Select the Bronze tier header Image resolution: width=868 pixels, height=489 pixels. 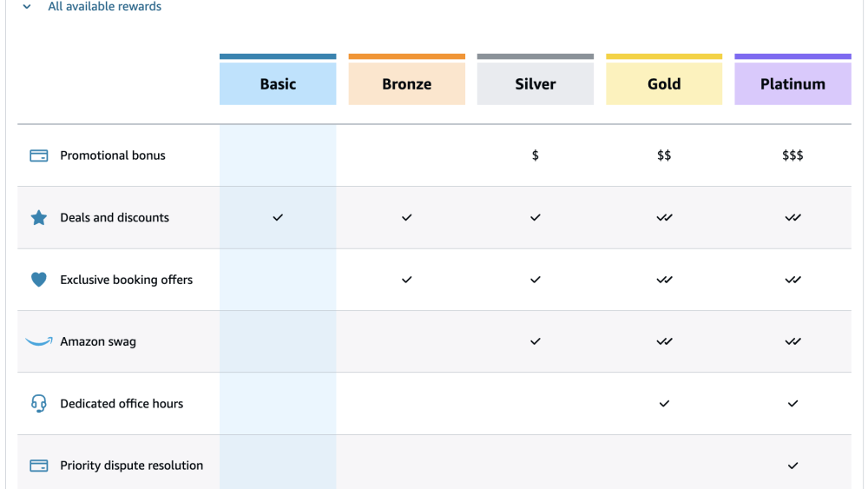point(406,84)
